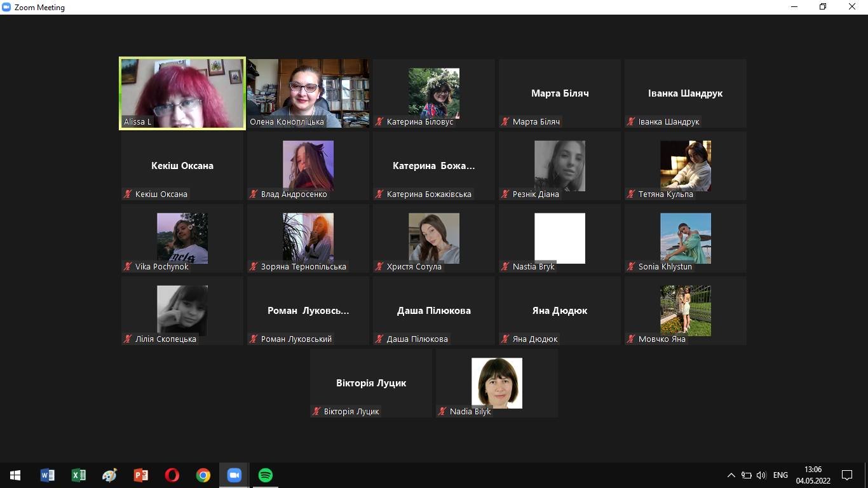Click Sonia Khlystun's profile picture
This screenshot has height=488, width=868.
686,238
